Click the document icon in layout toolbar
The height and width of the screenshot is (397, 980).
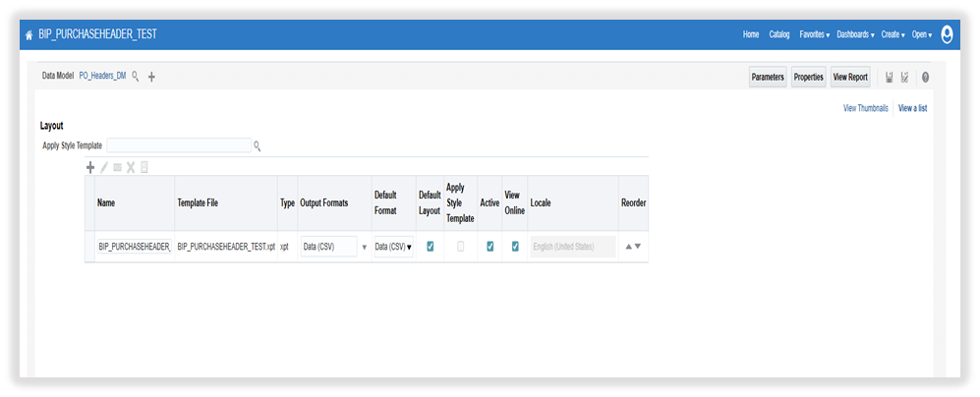point(144,167)
